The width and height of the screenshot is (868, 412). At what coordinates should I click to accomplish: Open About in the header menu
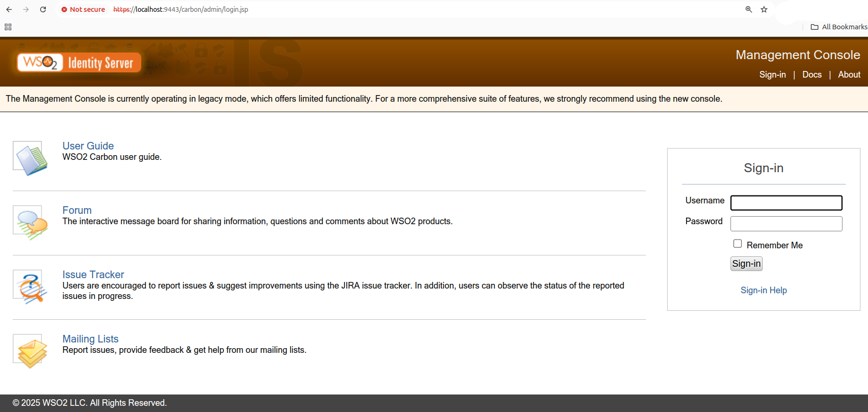click(x=849, y=75)
